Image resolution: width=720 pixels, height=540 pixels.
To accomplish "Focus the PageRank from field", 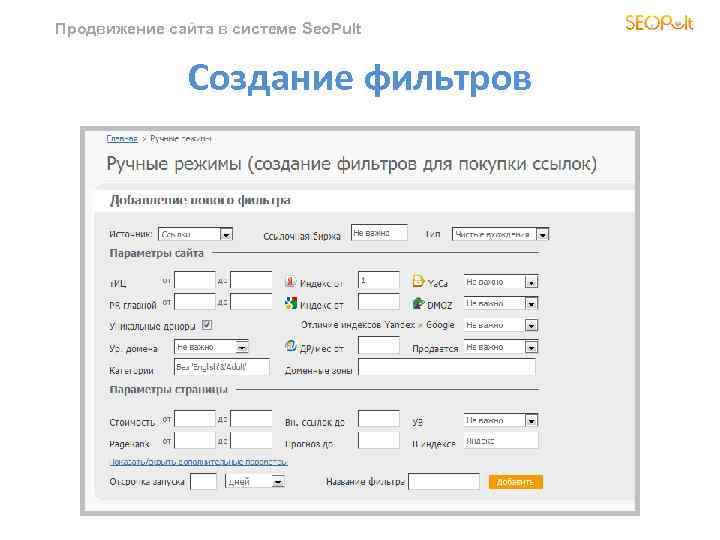I will coord(195,440).
